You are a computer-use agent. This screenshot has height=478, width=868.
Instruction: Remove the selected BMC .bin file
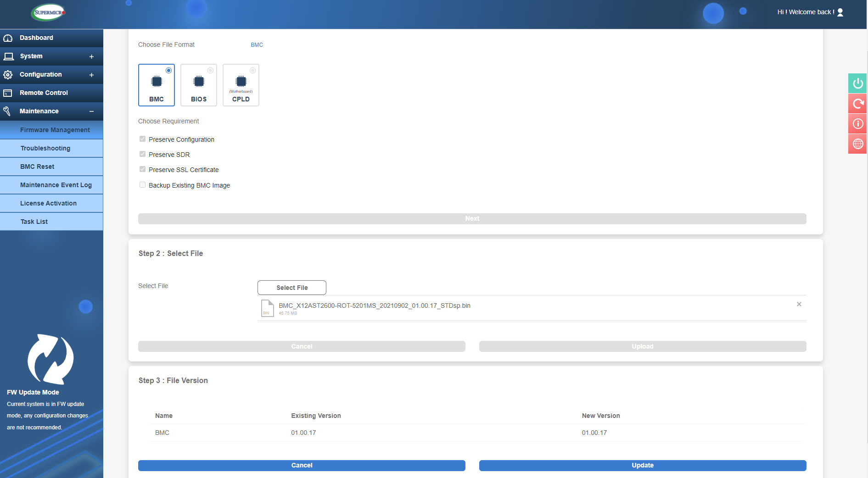799,304
